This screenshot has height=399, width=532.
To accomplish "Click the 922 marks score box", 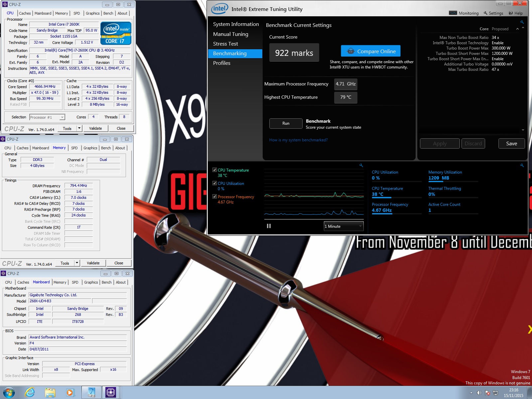I will click(x=294, y=53).
